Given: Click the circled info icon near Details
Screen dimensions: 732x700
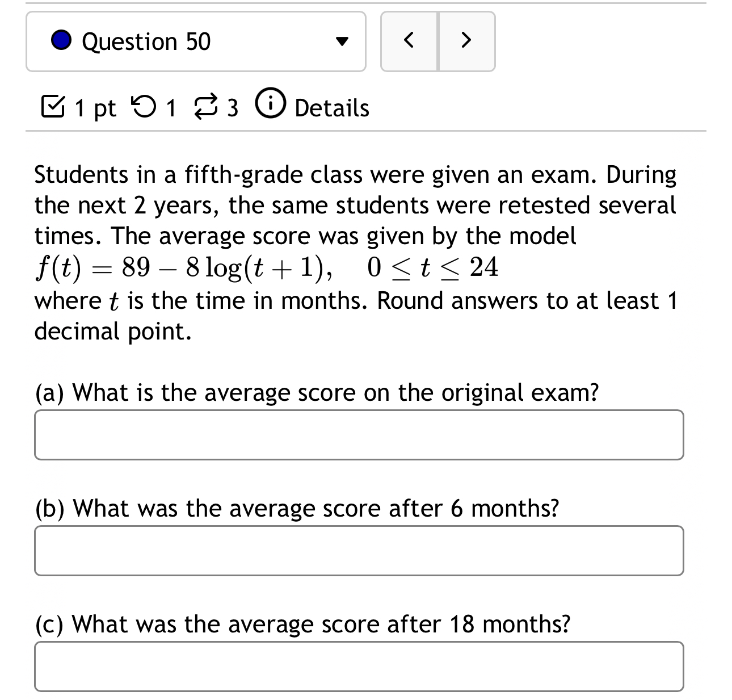Looking at the screenshot, I should (270, 106).
